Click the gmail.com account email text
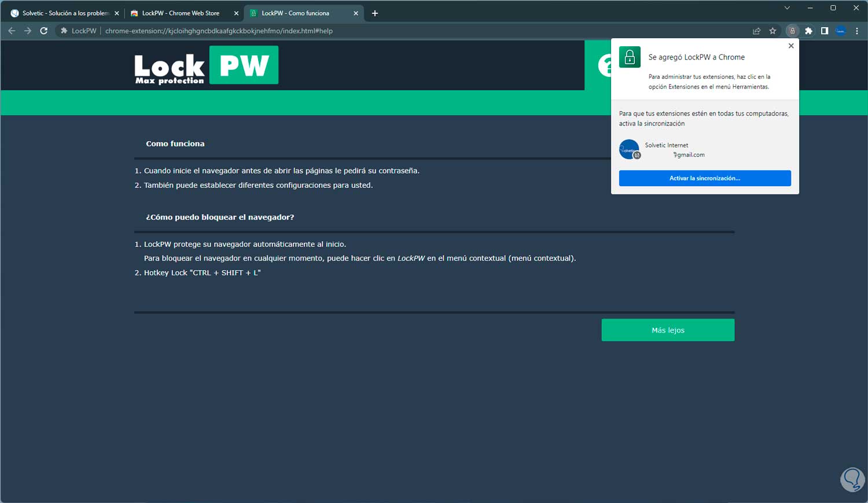 click(x=689, y=155)
